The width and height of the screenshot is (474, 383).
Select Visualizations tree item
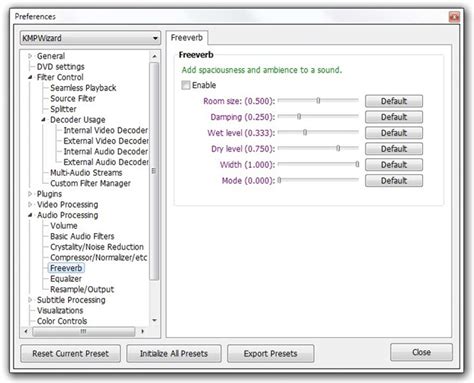pos(60,311)
